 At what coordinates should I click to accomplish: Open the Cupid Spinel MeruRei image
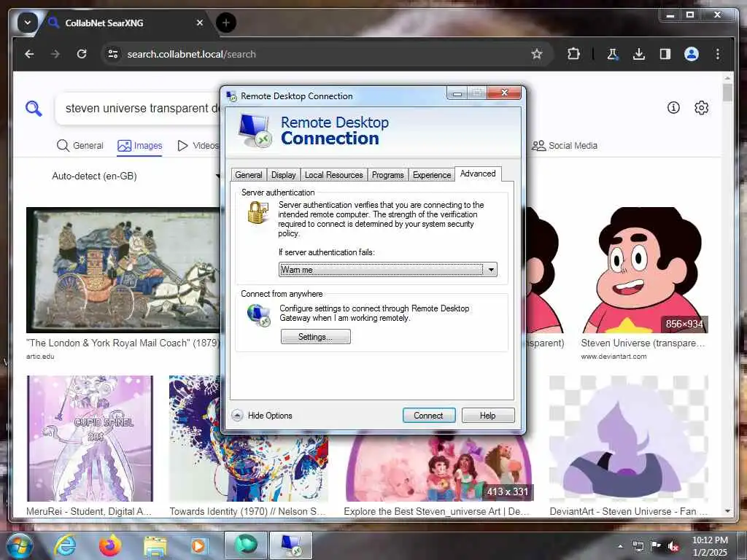pyautogui.click(x=90, y=438)
